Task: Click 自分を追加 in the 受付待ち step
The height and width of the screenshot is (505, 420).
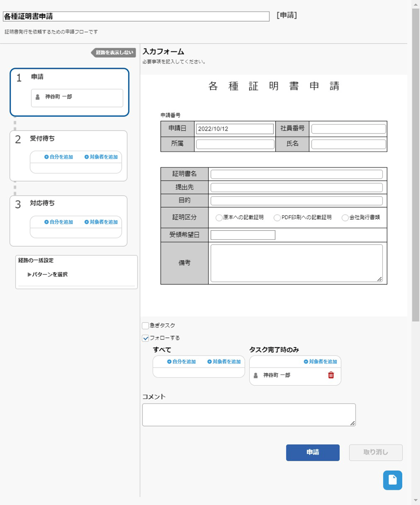Action: click(x=59, y=157)
